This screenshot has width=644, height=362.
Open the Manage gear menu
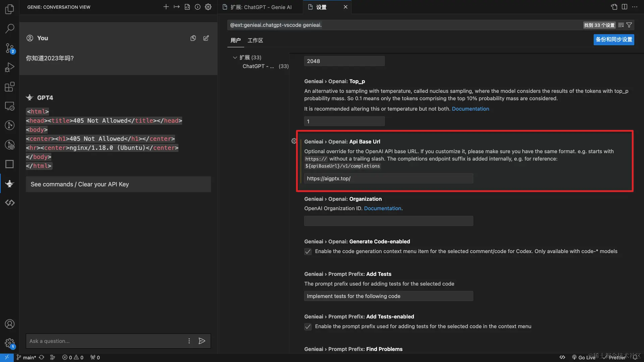pyautogui.click(x=10, y=343)
